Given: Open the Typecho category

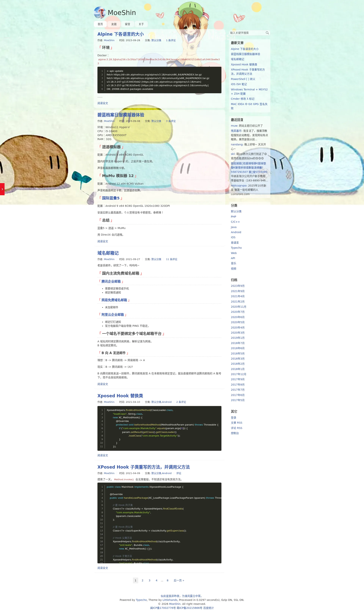Looking at the screenshot, I should click(236, 248).
